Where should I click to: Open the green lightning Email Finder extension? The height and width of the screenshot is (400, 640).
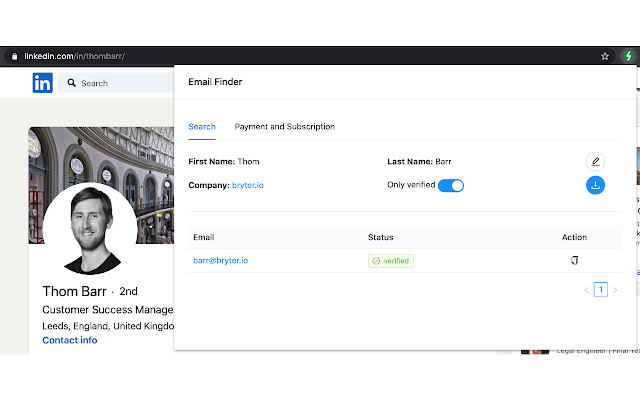point(629,56)
